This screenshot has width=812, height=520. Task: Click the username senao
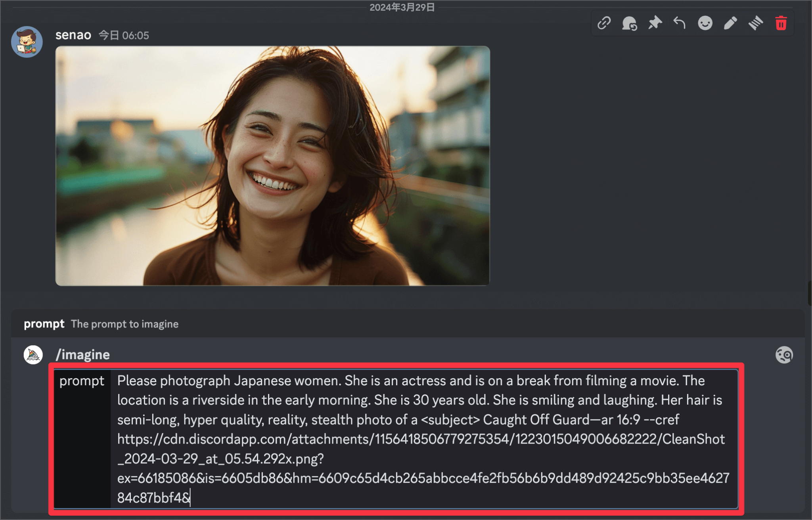(73, 35)
